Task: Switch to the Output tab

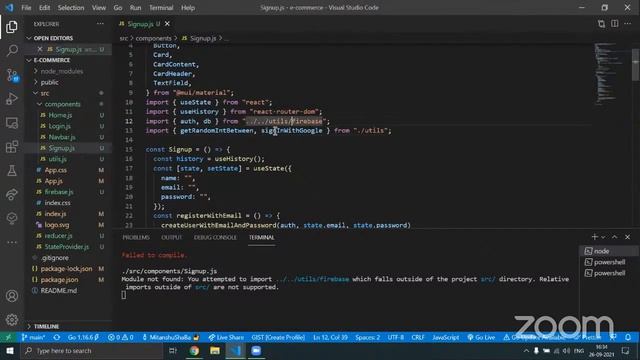Action: pos(171,237)
